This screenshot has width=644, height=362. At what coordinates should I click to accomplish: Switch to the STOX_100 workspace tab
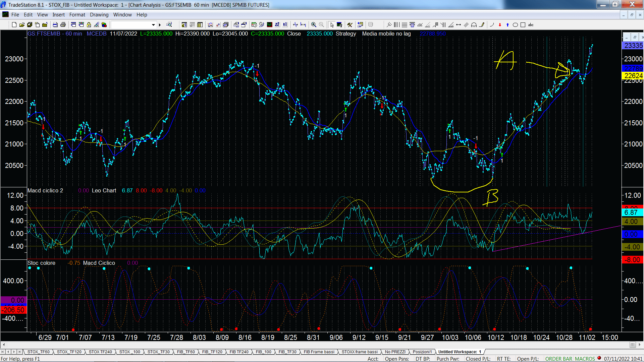click(x=130, y=352)
